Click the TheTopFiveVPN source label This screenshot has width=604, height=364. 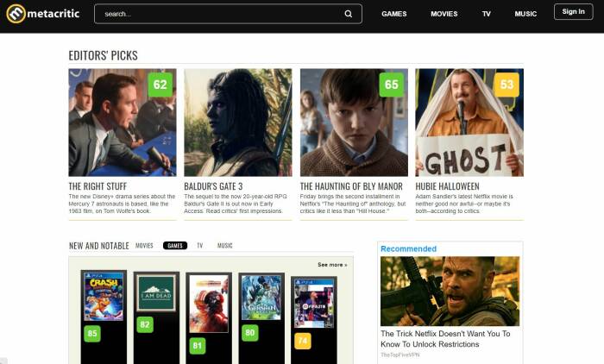(x=400, y=355)
